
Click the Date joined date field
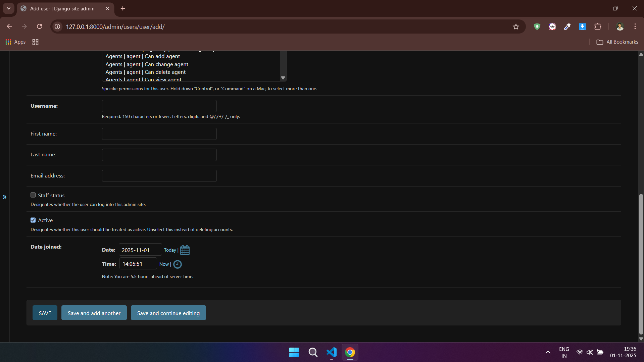click(140, 250)
